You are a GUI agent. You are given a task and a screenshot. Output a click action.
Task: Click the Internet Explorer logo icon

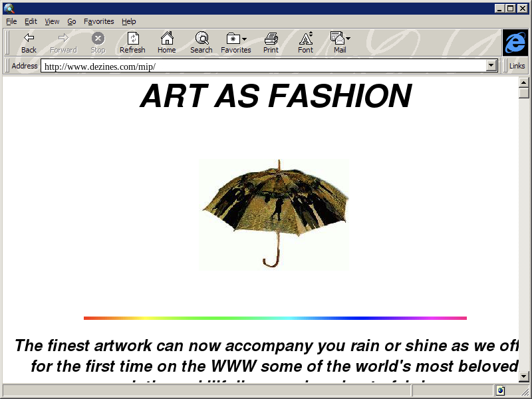coord(515,43)
